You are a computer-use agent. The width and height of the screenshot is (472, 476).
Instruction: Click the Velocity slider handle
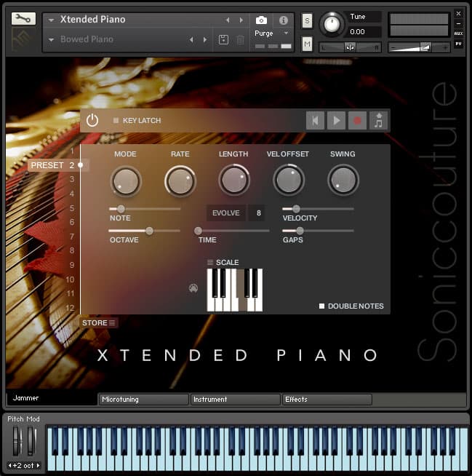click(296, 209)
